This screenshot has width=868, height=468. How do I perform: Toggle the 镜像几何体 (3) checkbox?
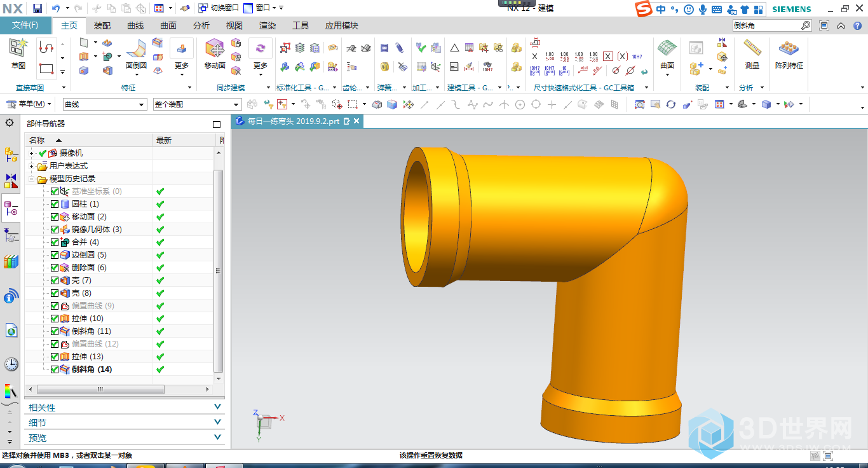[x=55, y=230]
